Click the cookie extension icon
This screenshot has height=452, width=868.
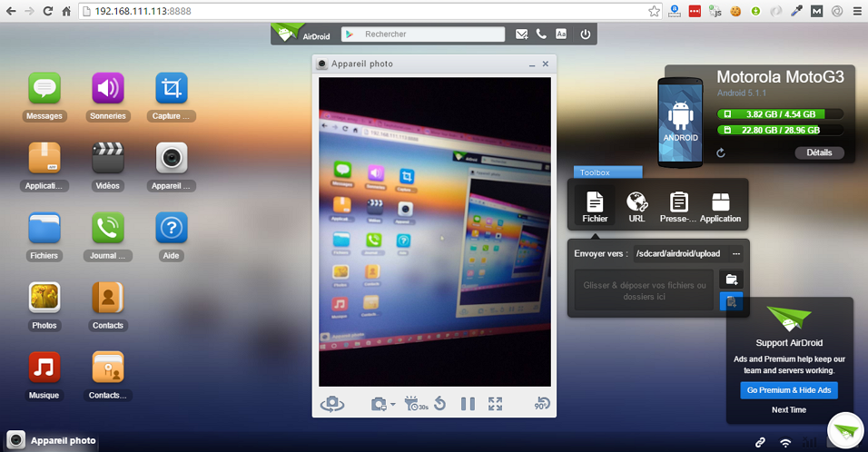[x=735, y=11]
